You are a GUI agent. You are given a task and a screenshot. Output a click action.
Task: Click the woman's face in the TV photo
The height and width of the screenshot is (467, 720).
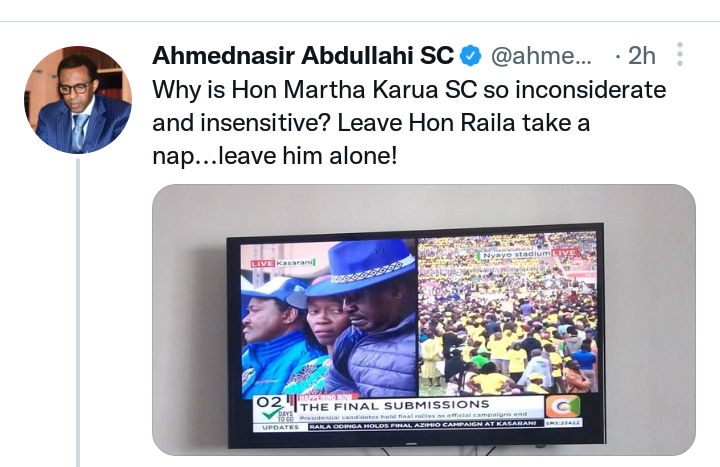coord(324,319)
